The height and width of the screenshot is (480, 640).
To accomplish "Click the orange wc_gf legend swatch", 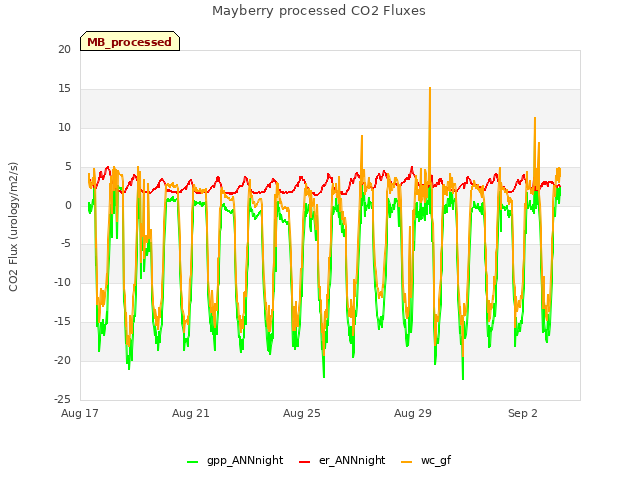I will (407, 462).
